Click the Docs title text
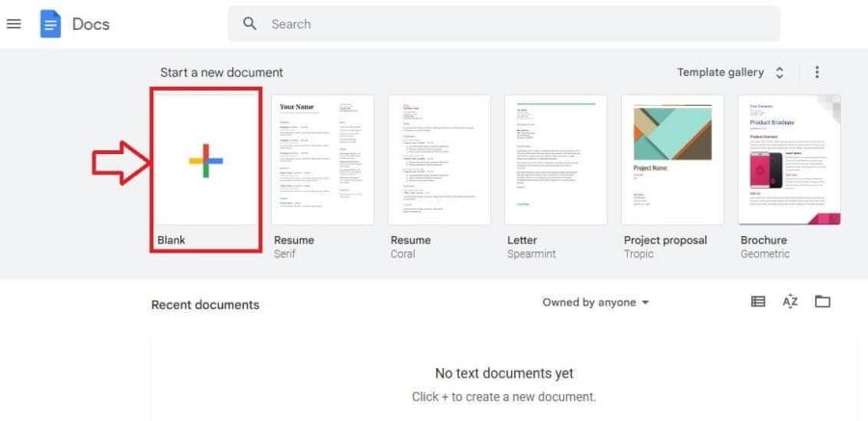 pos(91,24)
